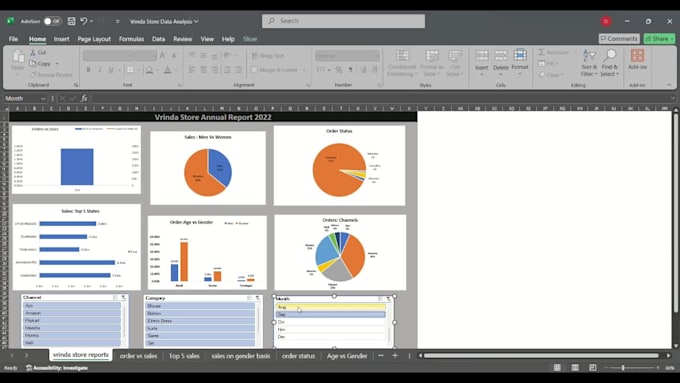Screen dimensions: 680x383
Task: Click the zoom slider handle
Action: pos(623,368)
